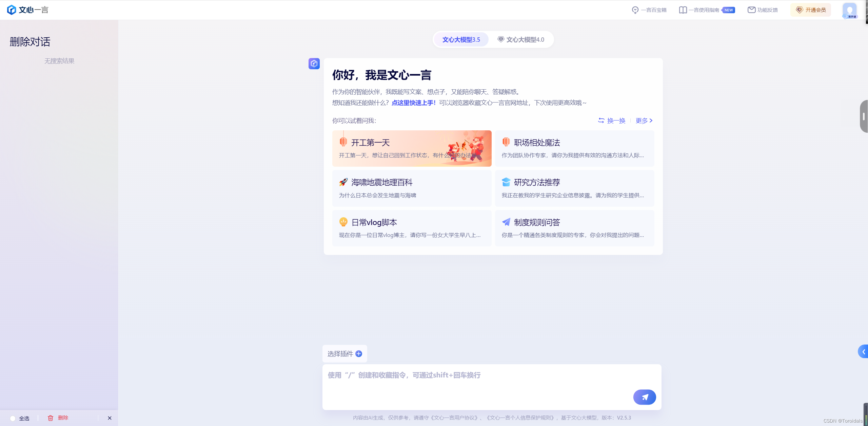Click the 你好，我是文心一言 heading
Screen dimensions: 868x426
(x=382, y=75)
